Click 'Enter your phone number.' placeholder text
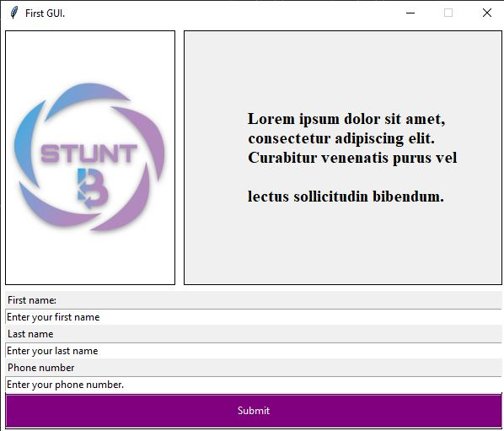The image size is (504, 431). (65, 385)
